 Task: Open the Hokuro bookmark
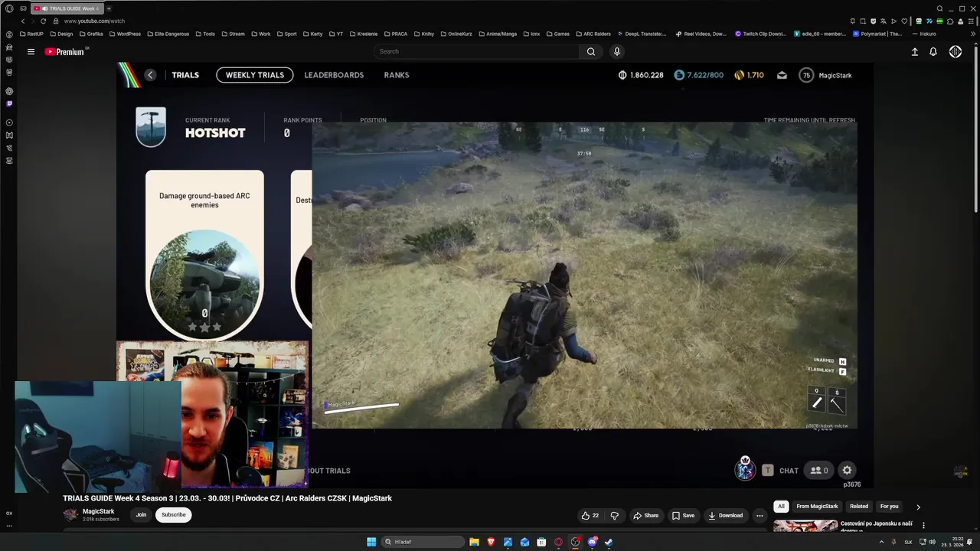click(923, 34)
